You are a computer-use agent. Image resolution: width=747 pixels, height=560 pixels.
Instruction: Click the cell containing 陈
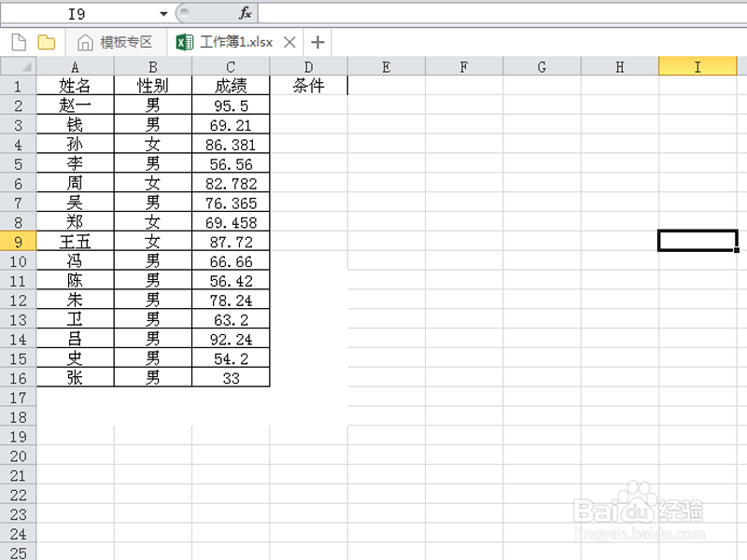76,281
